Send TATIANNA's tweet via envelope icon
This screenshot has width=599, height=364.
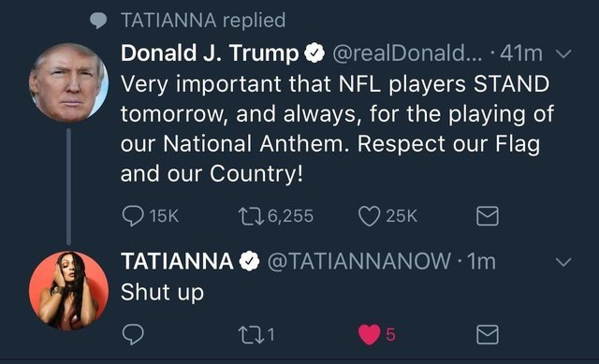(488, 335)
